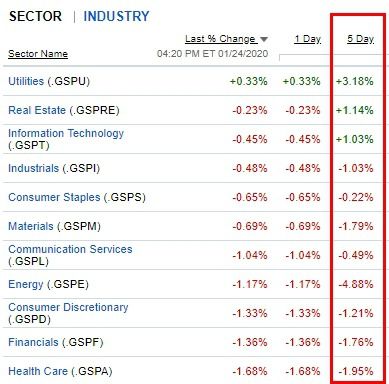Viewport: 389px width, 384px height.
Task: Open the Consumer Discretionary (.GSPD) link
Action: 68,313
